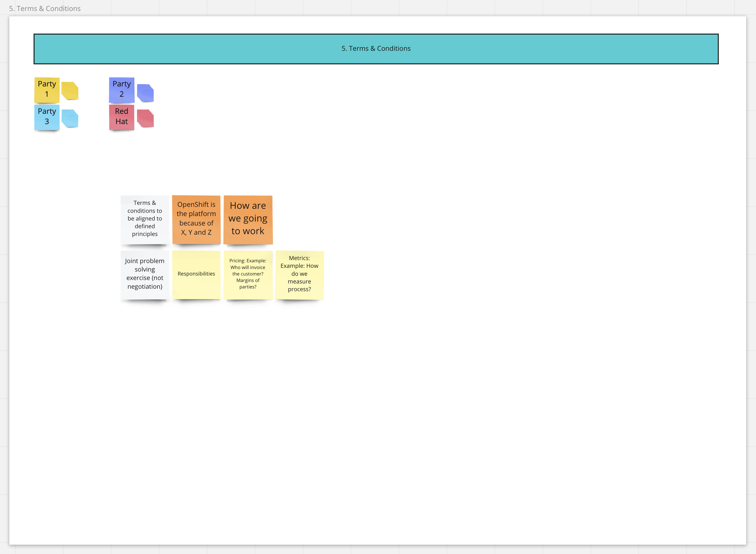Click the purple sticky note stack
756x554 pixels.
coord(145,93)
